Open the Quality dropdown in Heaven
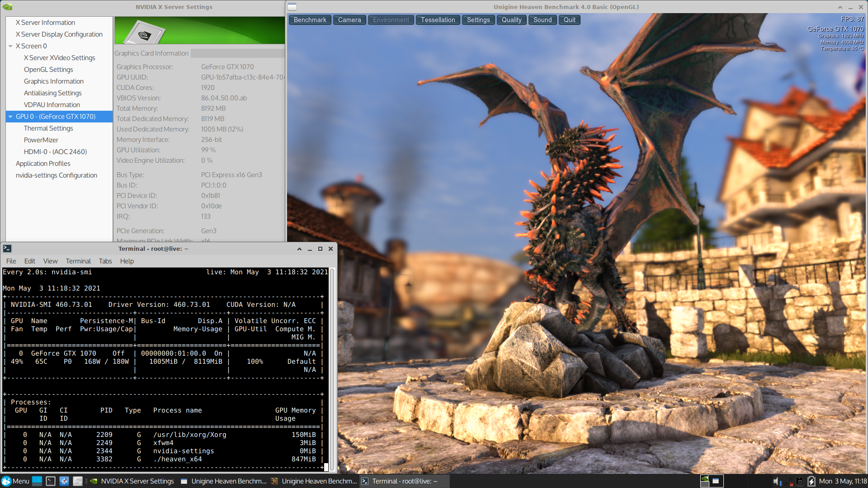The image size is (868, 488). pyautogui.click(x=511, y=20)
